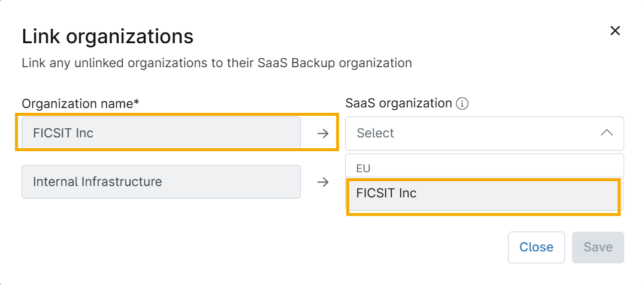644x285 pixels.
Task: Click the dialog description sentence below title
Action: pyautogui.click(x=216, y=62)
